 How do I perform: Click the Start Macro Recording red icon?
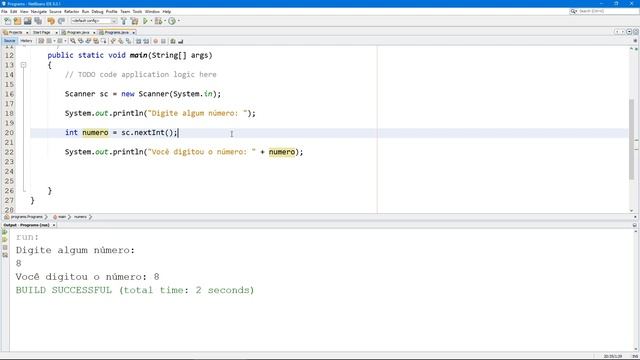(156, 41)
